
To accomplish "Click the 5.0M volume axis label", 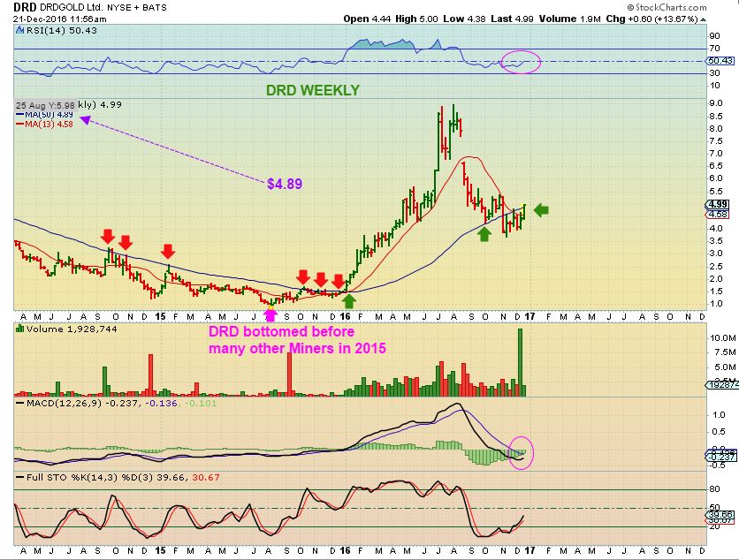I will tap(725, 367).
